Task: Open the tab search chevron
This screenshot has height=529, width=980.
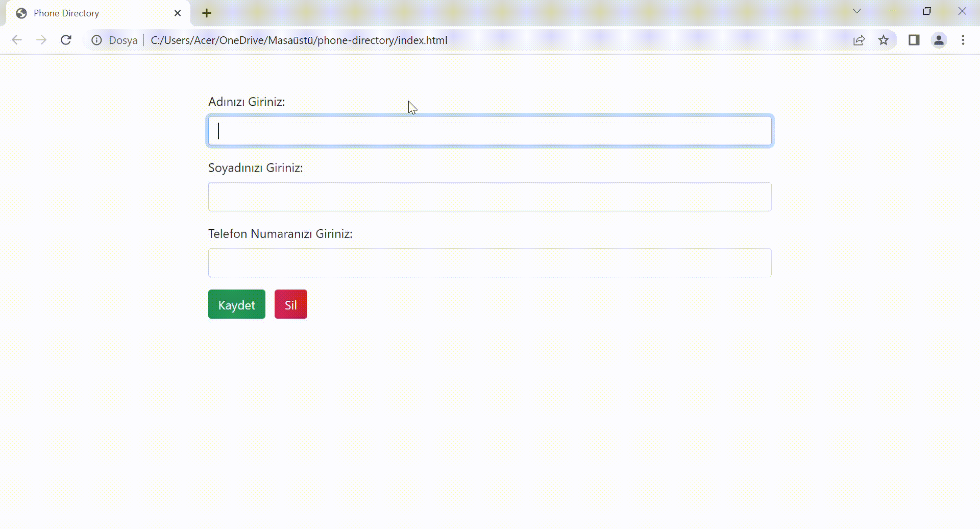Action: point(857,11)
